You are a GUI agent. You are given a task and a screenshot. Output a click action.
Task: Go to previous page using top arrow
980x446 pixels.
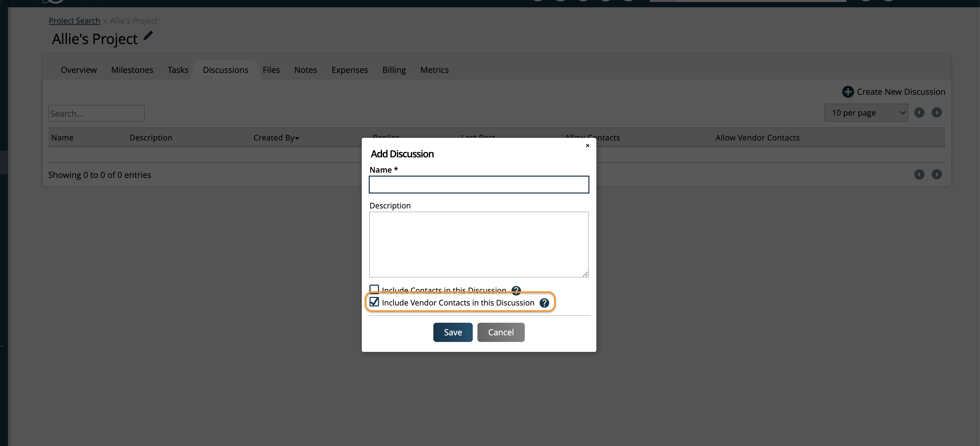[x=919, y=113]
